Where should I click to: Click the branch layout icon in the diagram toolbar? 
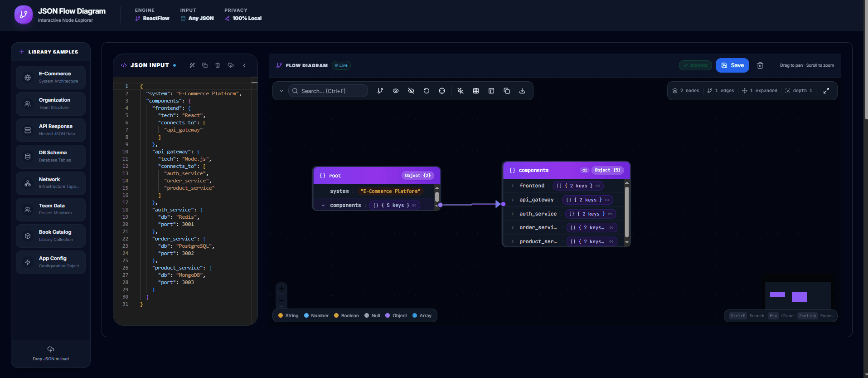click(x=380, y=91)
